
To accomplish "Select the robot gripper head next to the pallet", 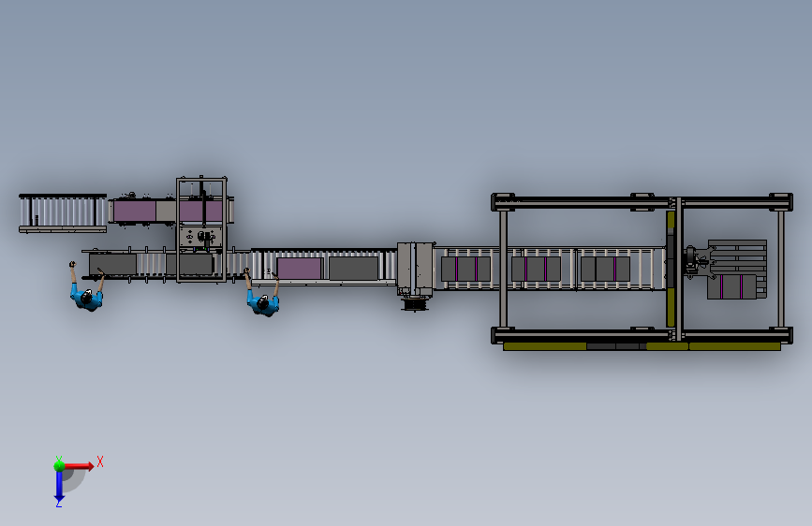I will [x=699, y=262].
